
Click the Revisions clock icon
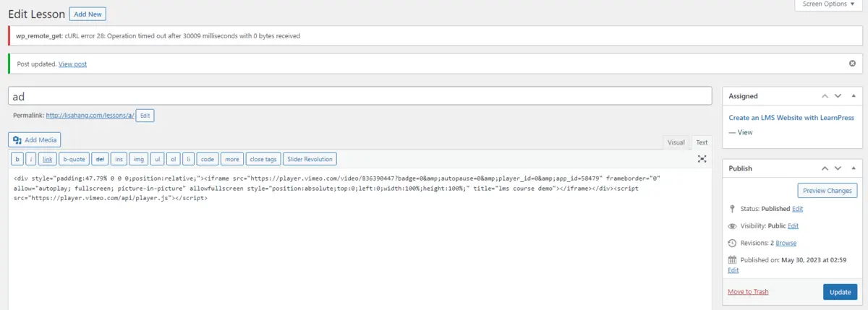click(x=732, y=244)
